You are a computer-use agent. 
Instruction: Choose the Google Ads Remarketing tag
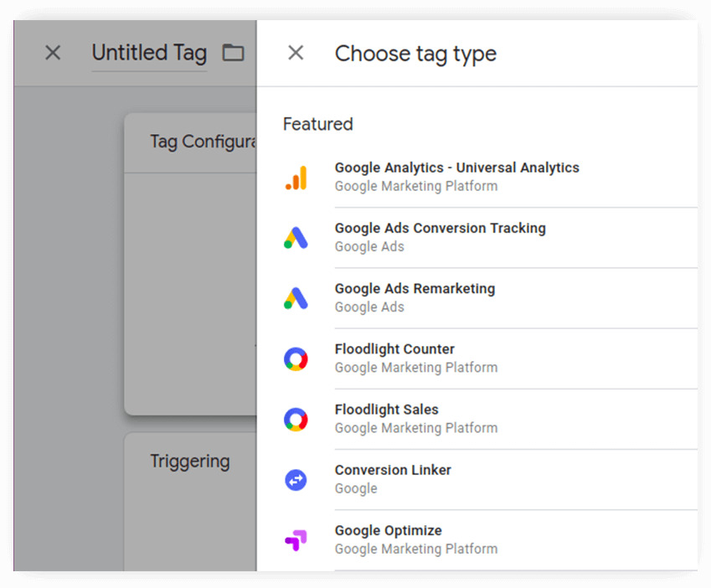click(x=415, y=297)
